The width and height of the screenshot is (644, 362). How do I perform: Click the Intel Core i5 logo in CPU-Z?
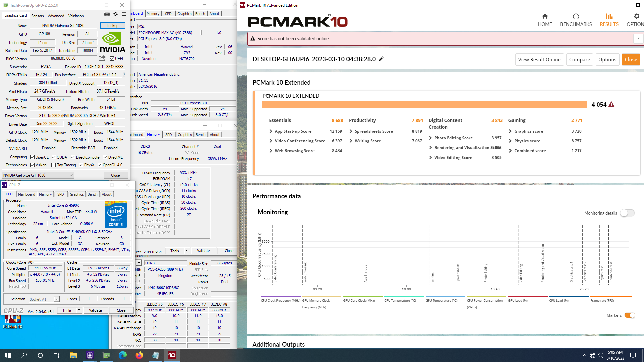coord(116,215)
